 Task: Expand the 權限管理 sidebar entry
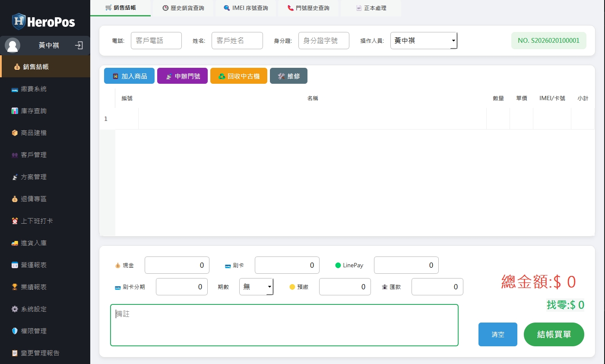pos(32,331)
